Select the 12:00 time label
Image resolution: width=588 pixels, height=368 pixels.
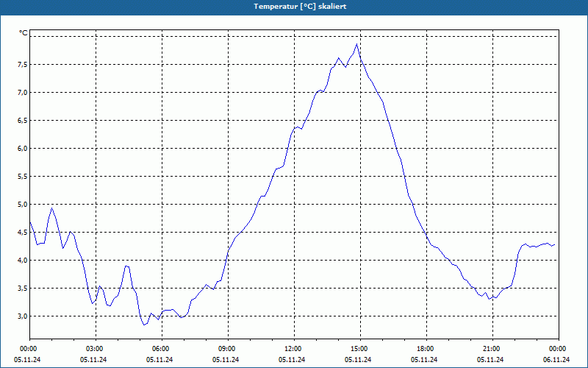294,349
